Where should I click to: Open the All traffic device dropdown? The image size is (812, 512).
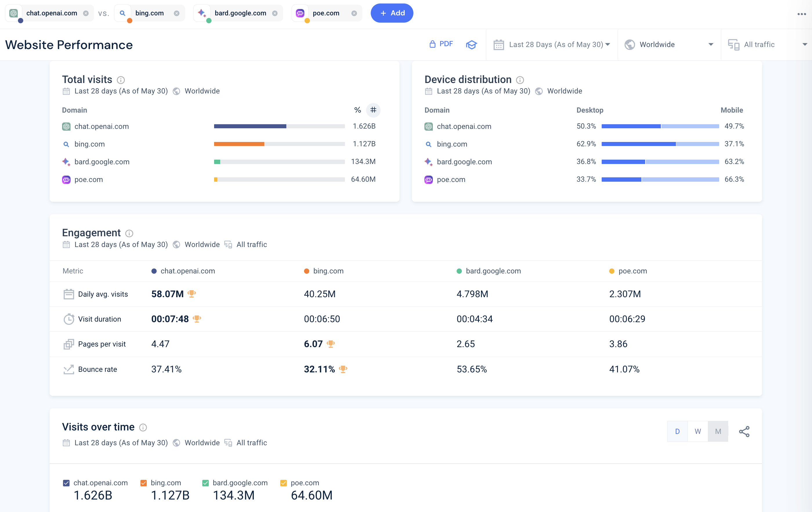pyautogui.click(x=767, y=44)
